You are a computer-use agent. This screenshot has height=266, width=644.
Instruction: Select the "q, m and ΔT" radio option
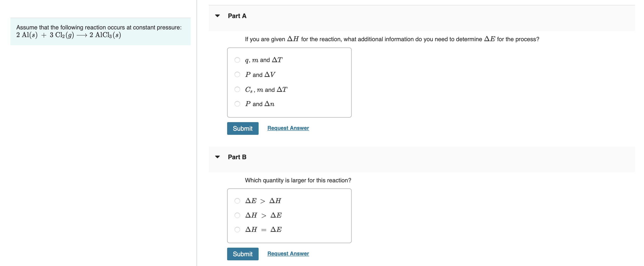pos(237,60)
